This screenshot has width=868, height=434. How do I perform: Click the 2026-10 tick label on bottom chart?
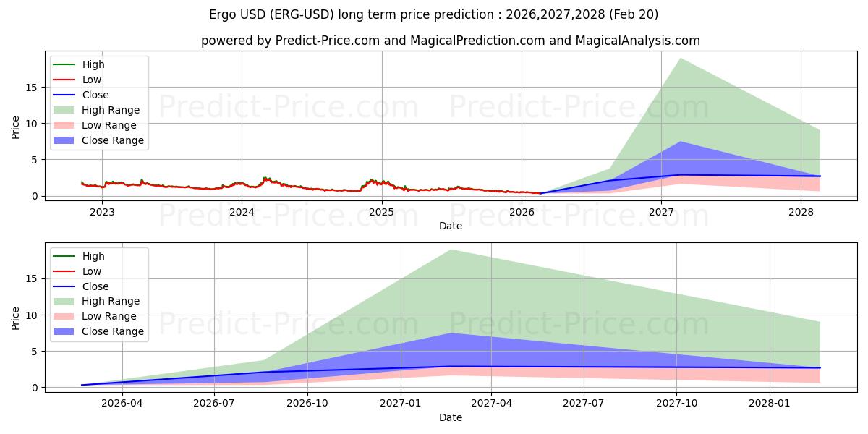point(307,404)
